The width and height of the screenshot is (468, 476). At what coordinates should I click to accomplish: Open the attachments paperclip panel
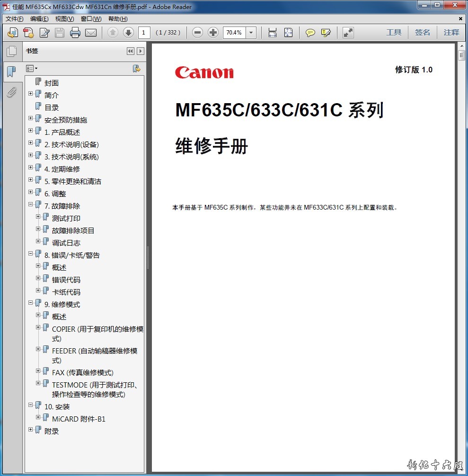tap(12, 92)
